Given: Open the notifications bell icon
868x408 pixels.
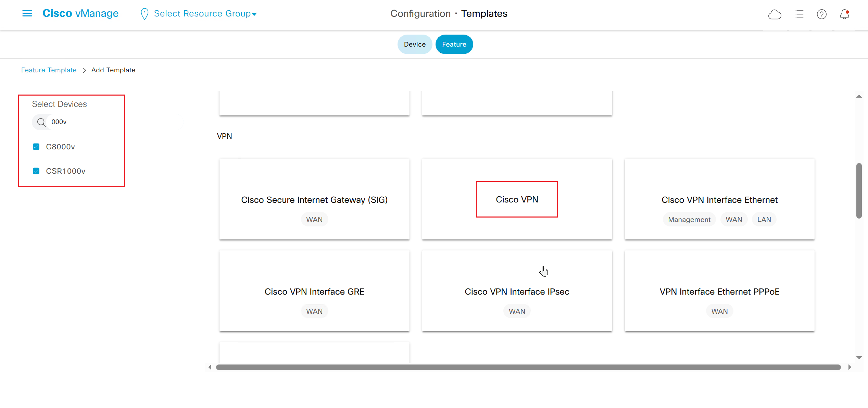Looking at the screenshot, I should (844, 14).
